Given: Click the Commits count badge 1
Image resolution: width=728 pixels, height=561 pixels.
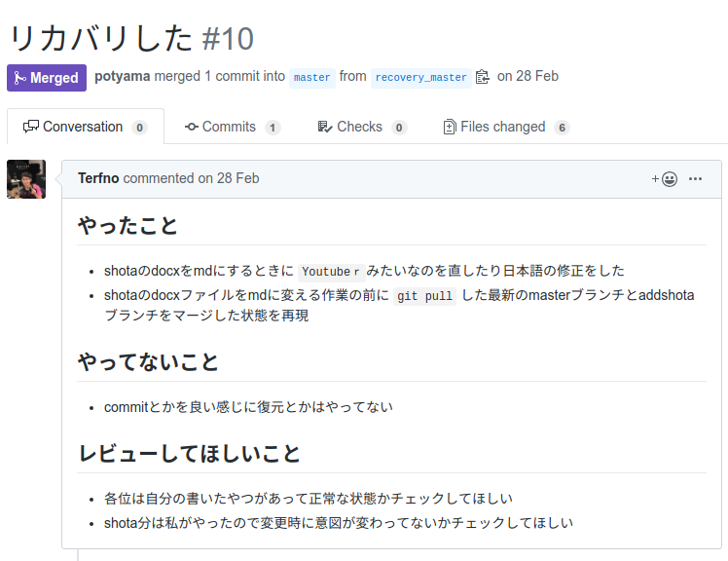Looking at the screenshot, I should point(273,128).
